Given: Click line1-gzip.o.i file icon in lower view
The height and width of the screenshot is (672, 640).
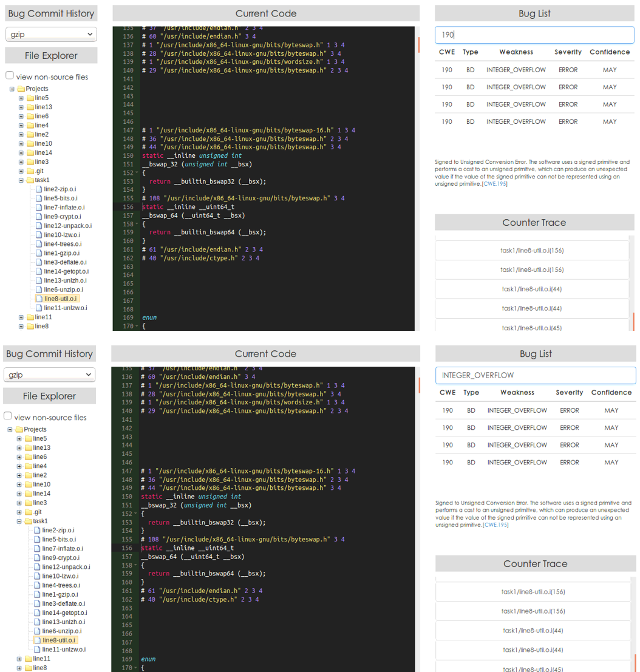Looking at the screenshot, I should pyautogui.click(x=37, y=594).
